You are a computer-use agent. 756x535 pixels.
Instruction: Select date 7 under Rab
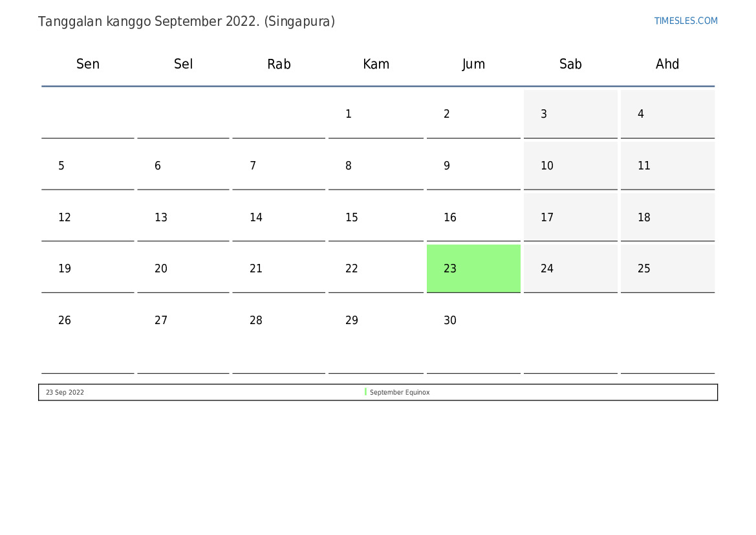(253, 166)
